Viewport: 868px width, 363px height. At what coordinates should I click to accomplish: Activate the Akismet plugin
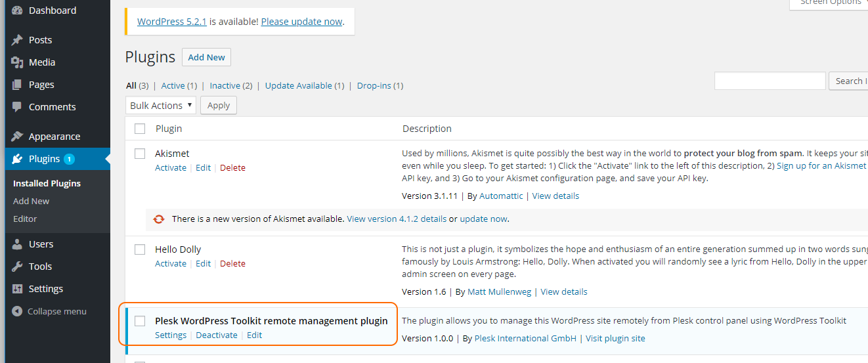(x=171, y=167)
